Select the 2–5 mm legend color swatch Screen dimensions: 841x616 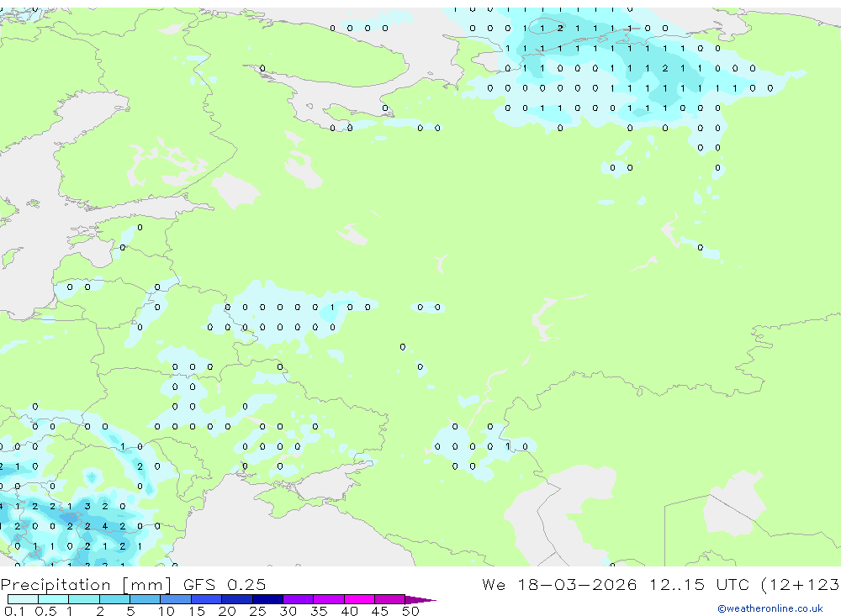[114, 599]
